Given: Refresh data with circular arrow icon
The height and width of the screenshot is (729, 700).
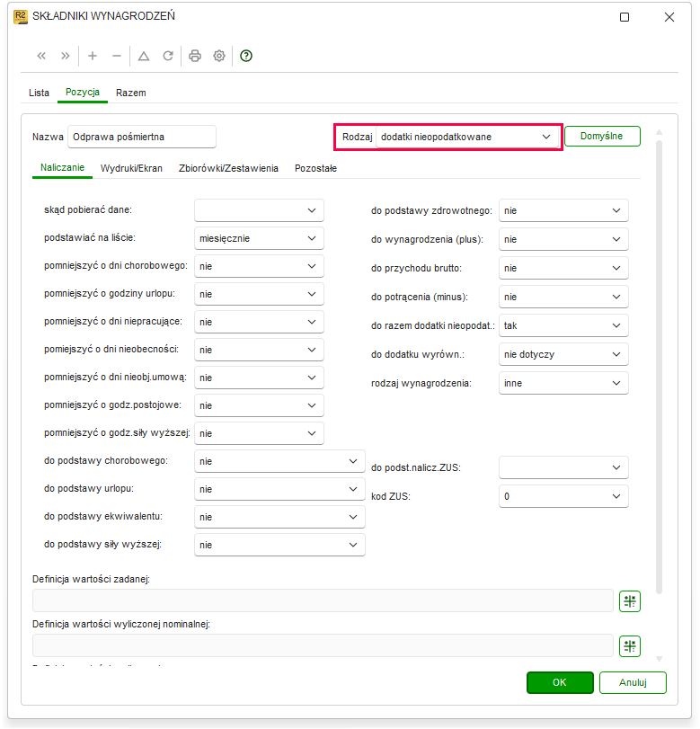Looking at the screenshot, I should [x=168, y=57].
